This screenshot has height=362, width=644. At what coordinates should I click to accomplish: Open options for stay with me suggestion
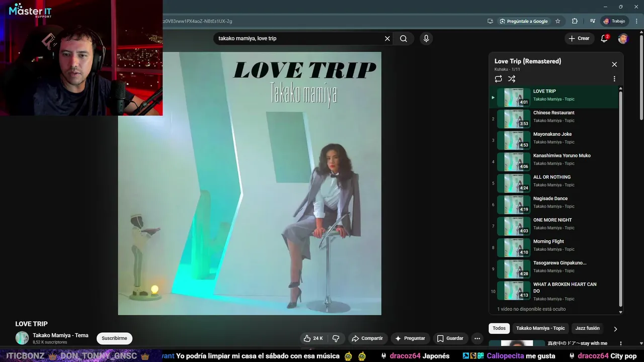click(x=621, y=344)
